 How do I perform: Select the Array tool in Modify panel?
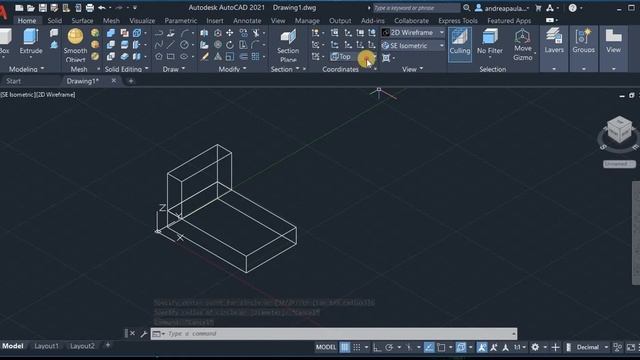[x=256, y=56]
